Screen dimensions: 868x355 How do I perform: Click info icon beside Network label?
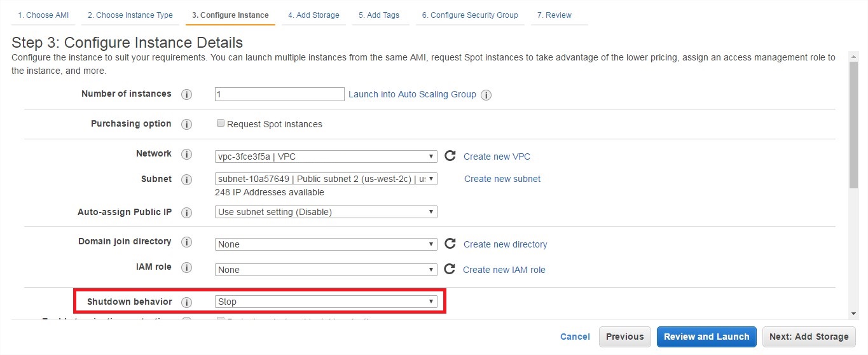point(186,154)
